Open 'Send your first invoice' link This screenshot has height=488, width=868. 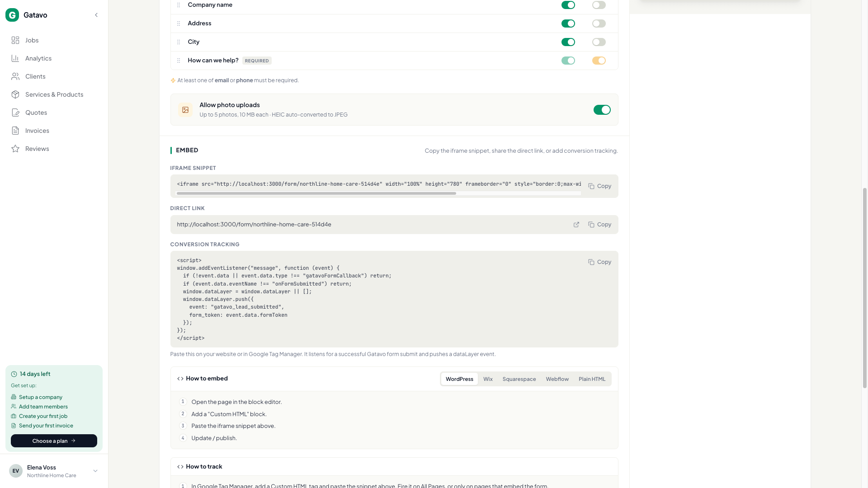coord(46,426)
